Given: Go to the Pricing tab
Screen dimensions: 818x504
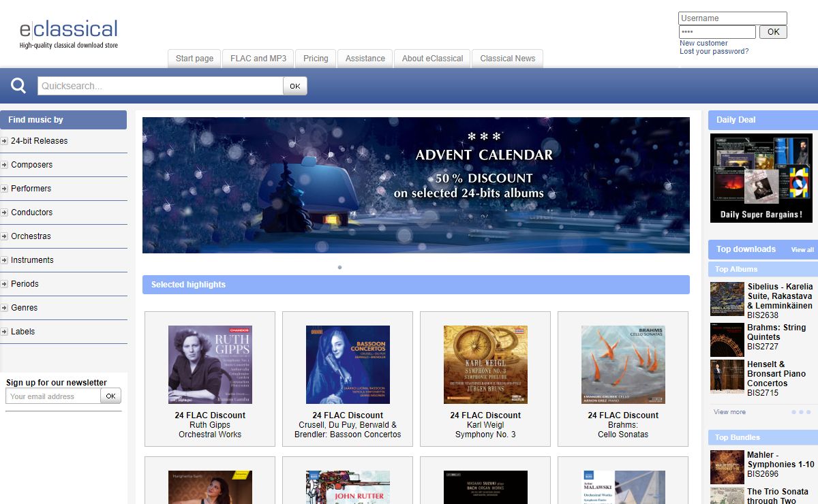Looking at the screenshot, I should tap(316, 59).
